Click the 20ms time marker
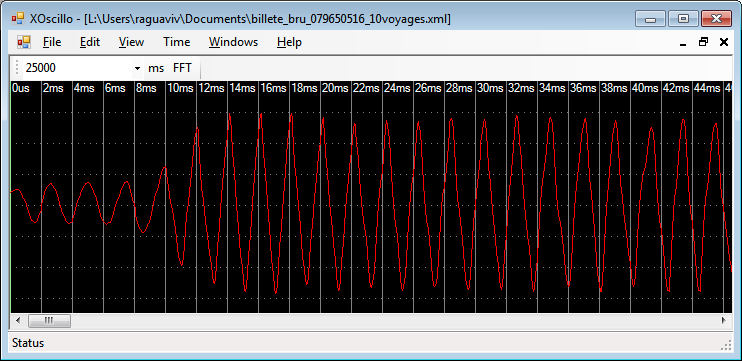This screenshot has width=742, height=363. click(x=335, y=88)
